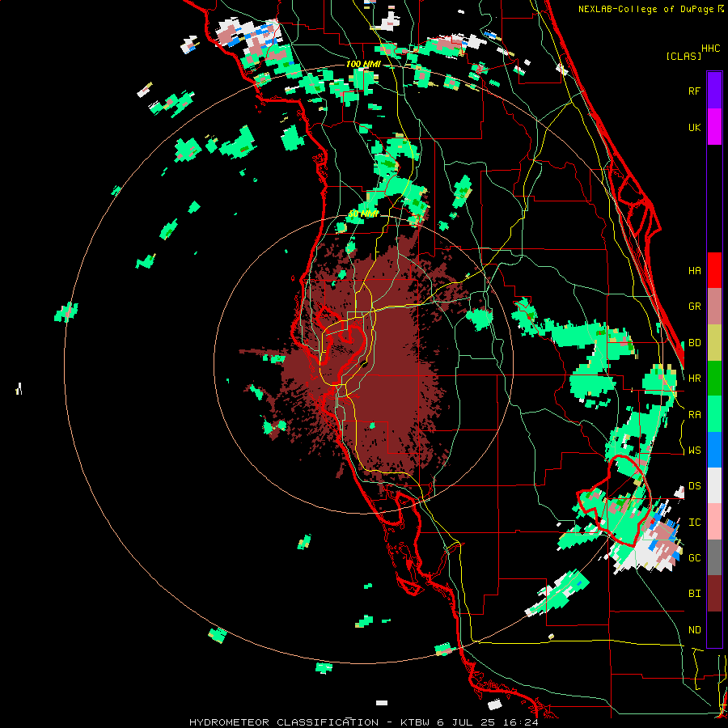Image resolution: width=728 pixels, height=728 pixels.
Task: Click the HA legend label
Action: (694, 271)
